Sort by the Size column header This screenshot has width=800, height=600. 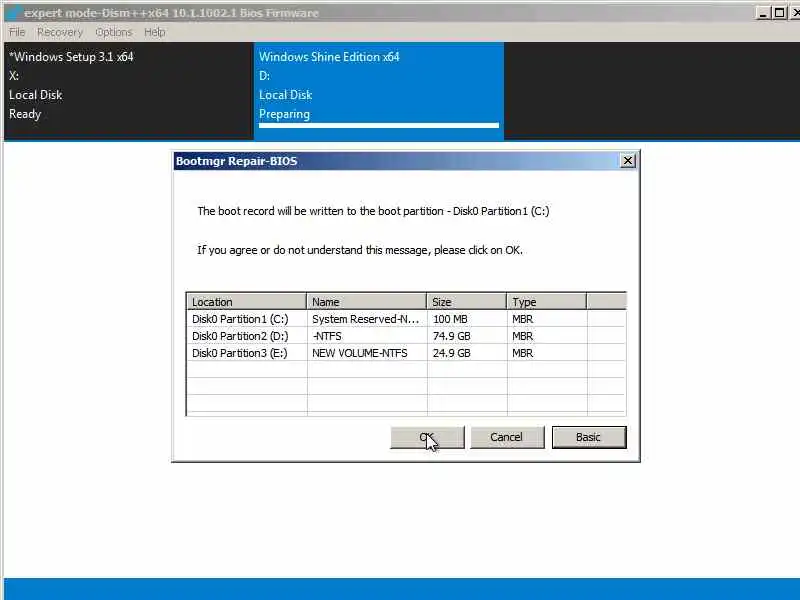coord(466,302)
